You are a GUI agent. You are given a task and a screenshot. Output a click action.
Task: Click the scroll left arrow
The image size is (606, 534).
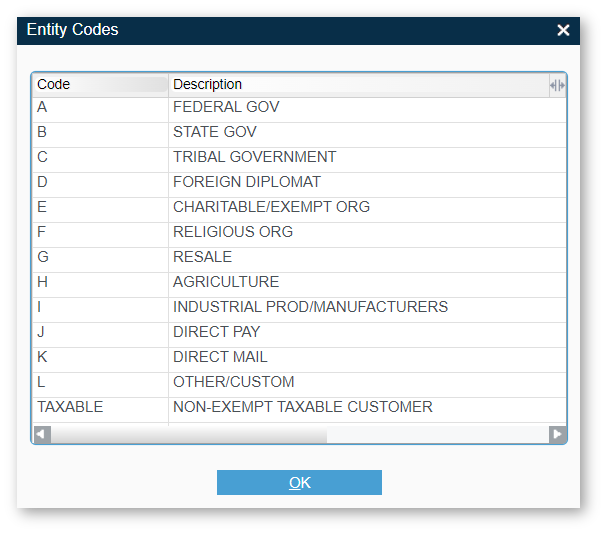click(x=42, y=434)
